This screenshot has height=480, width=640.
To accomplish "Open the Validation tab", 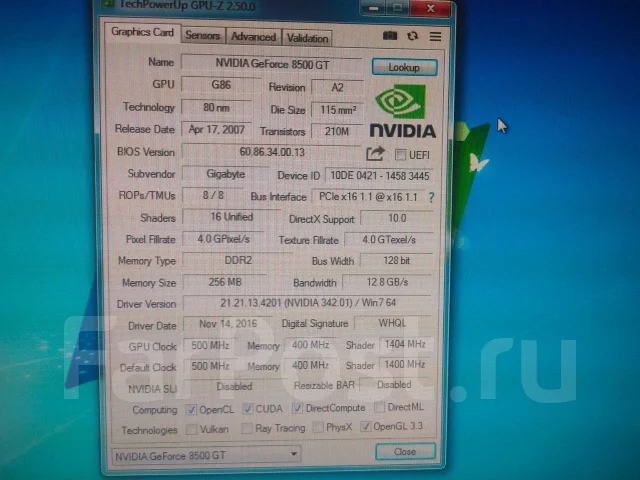I will (x=307, y=38).
